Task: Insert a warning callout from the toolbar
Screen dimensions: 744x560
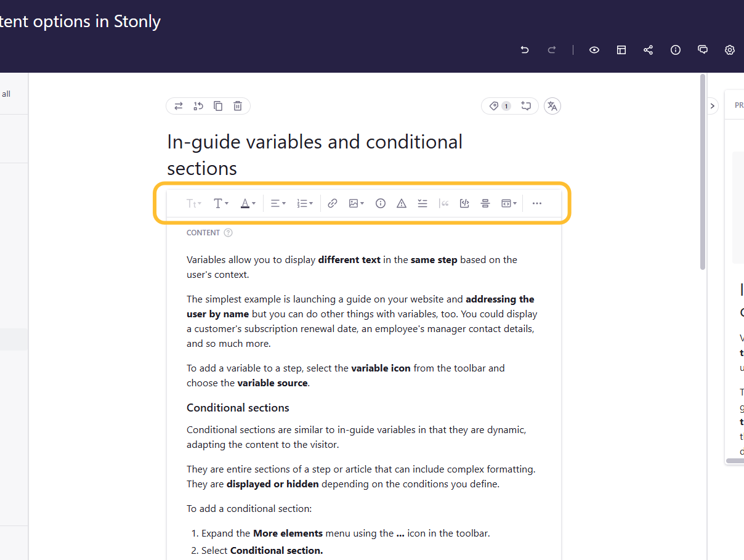Action: tap(401, 203)
